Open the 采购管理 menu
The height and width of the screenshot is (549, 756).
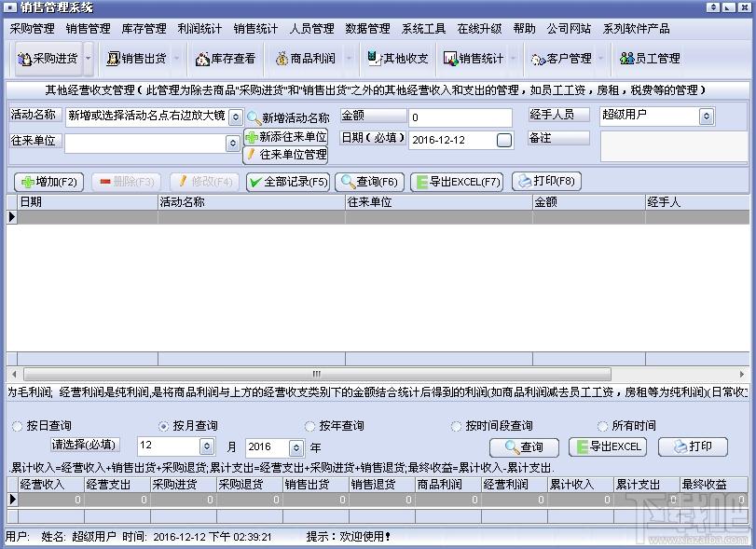[x=32, y=29]
